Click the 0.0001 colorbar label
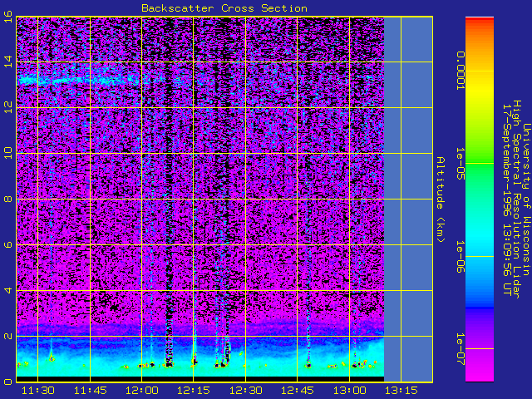532x399 pixels. pyautogui.click(x=460, y=71)
